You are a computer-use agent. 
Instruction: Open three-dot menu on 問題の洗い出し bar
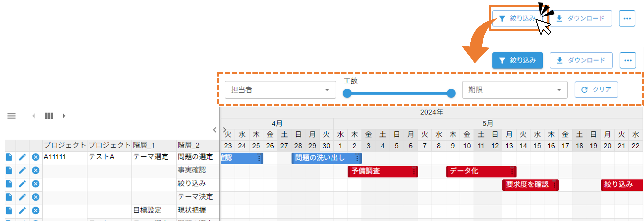point(357,158)
